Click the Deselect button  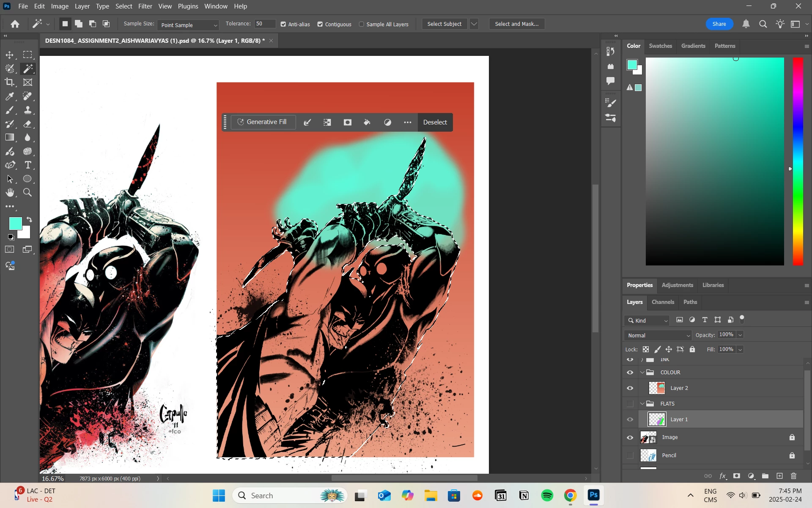(435, 122)
